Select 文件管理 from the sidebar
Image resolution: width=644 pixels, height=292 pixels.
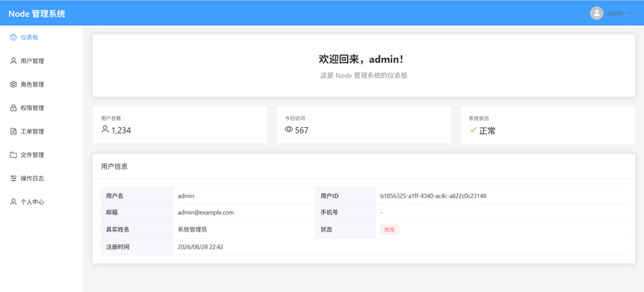[42, 154]
